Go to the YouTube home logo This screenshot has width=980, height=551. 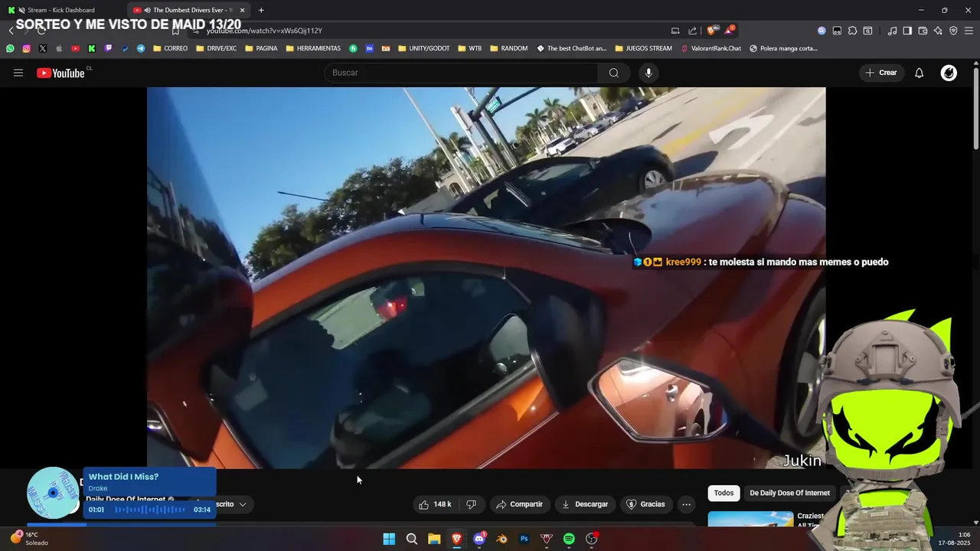pos(60,73)
